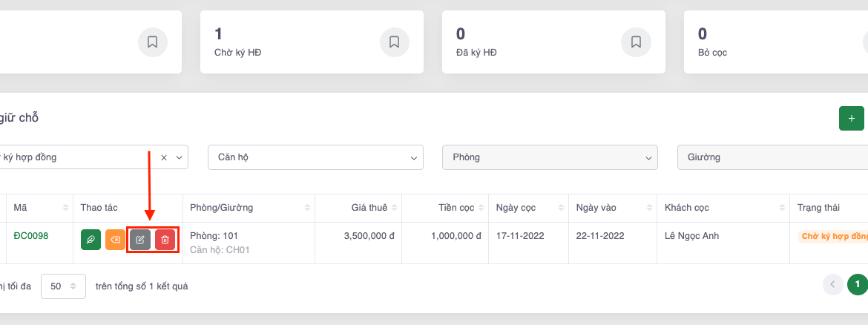The image size is (868, 325).
Task: Clear the contract status filter with X
Action: pyautogui.click(x=164, y=157)
